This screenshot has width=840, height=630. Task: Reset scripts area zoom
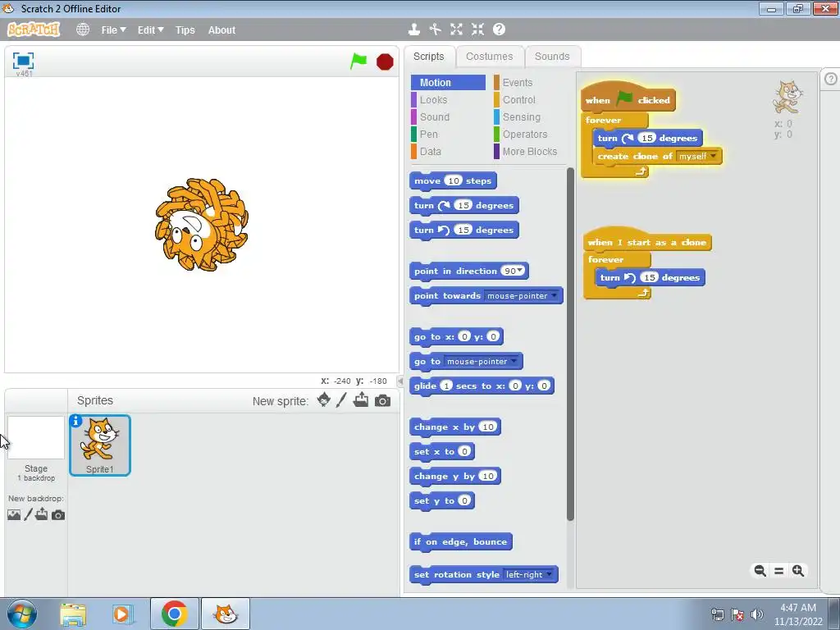(x=779, y=571)
